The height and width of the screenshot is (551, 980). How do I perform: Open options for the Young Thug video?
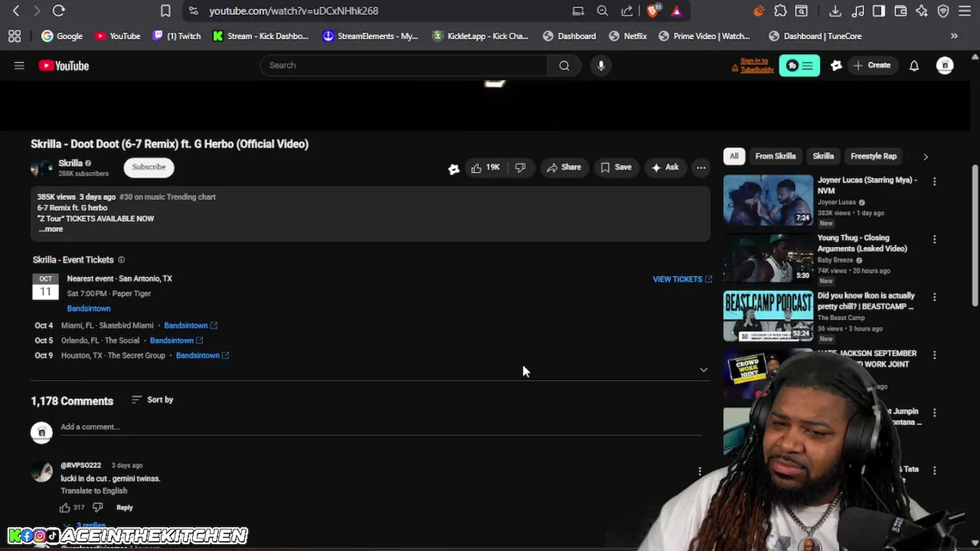pos(934,240)
